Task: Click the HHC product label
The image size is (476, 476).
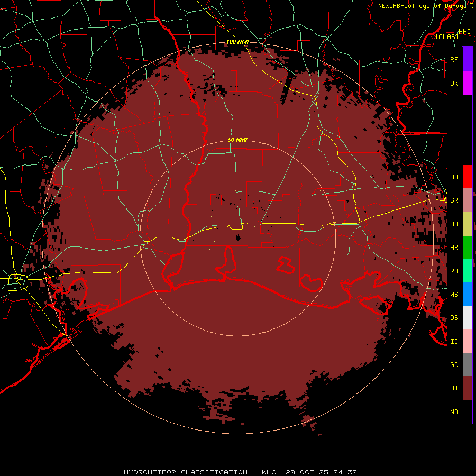Action: pos(465,32)
